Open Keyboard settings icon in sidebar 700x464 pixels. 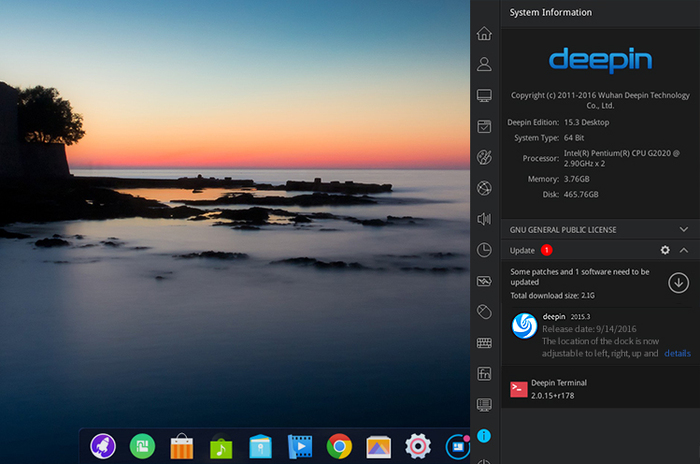click(x=484, y=343)
